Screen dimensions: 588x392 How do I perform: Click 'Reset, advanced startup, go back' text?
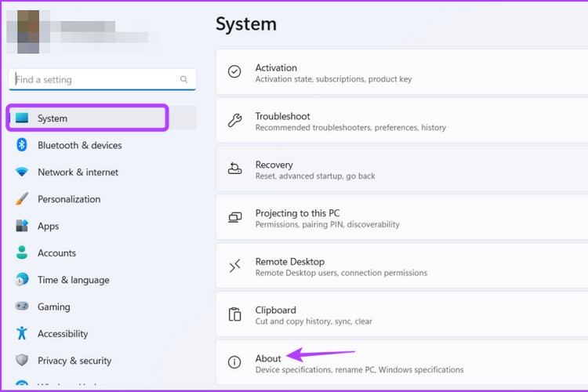coord(315,176)
